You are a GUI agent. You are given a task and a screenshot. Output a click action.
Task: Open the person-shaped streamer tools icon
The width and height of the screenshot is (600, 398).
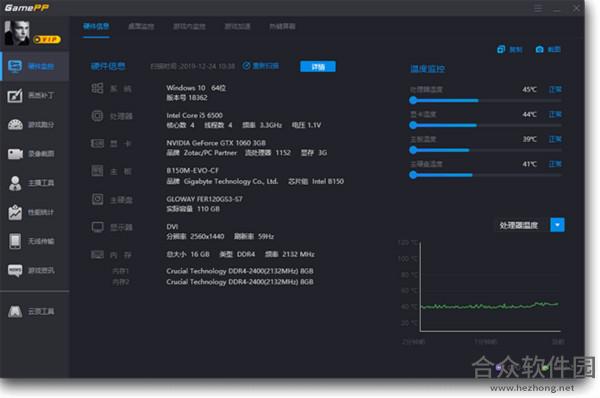click(15, 183)
